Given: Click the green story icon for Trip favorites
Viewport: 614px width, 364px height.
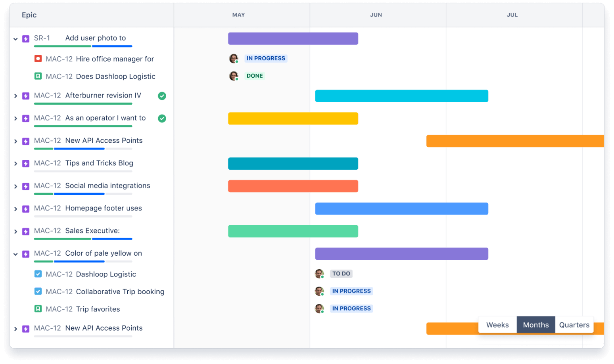Looking at the screenshot, I should (x=38, y=308).
